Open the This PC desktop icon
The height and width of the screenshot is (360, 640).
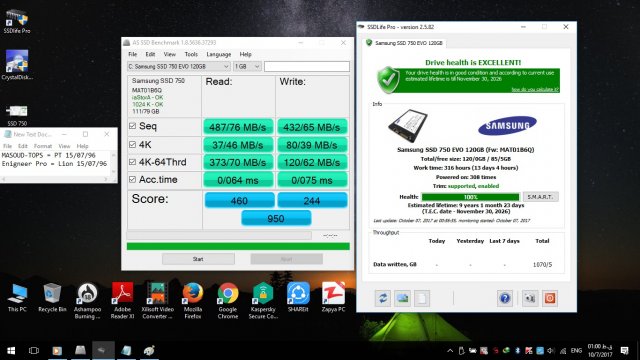click(x=17, y=298)
